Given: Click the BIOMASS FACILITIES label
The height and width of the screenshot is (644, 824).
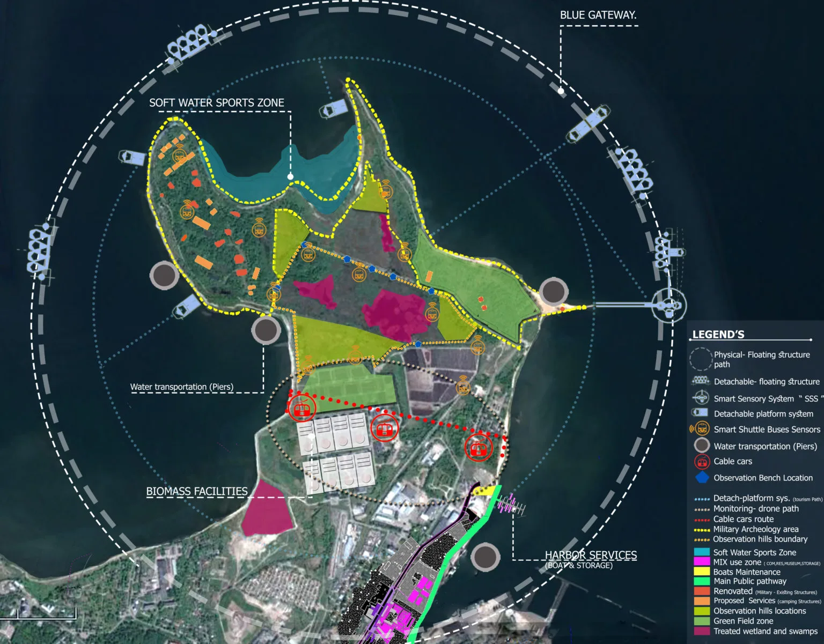Looking at the screenshot, I should pyautogui.click(x=197, y=492).
